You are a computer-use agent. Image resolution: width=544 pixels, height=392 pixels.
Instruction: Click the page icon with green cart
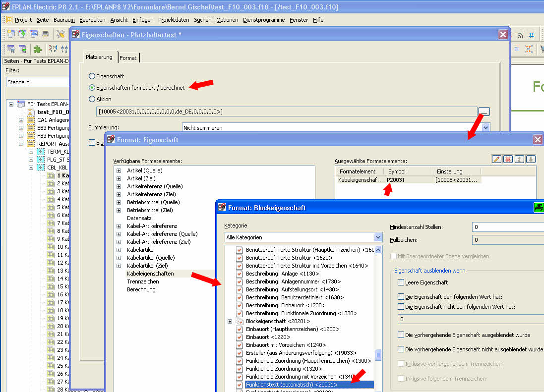pos(22,49)
